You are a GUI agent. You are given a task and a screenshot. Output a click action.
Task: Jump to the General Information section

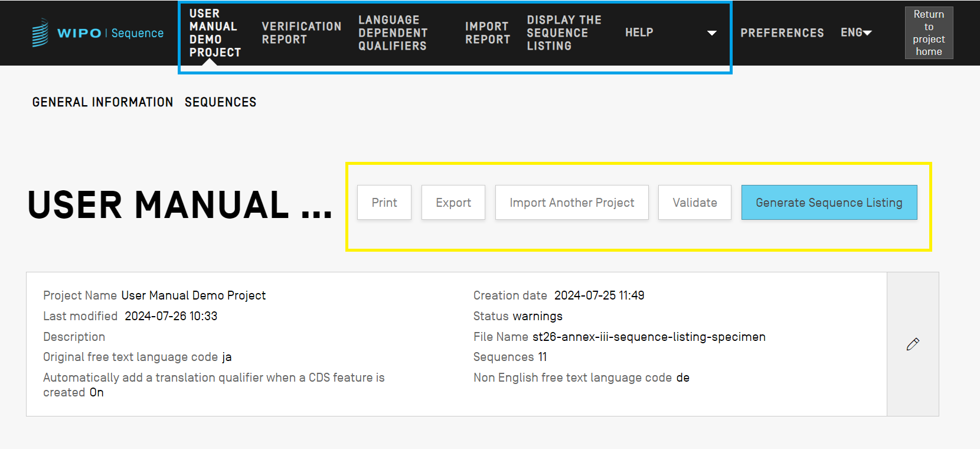[x=103, y=102]
